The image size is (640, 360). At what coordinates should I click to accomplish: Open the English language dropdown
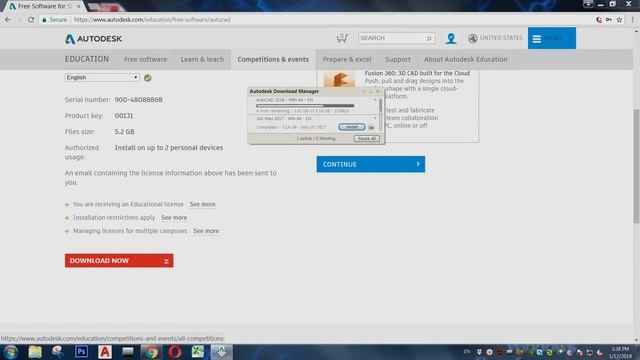pyautogui.click(x=102, y=78)
